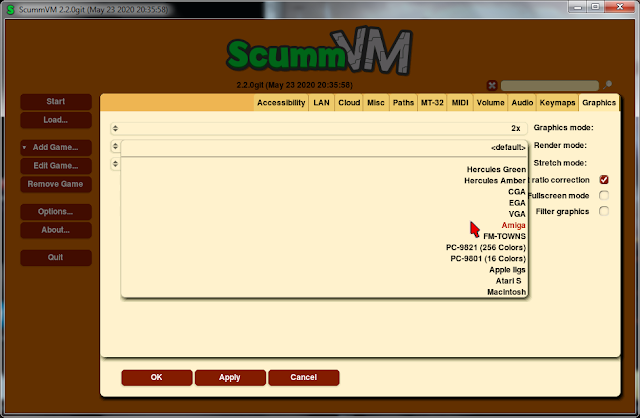
Task: Click the Quit button
Action: pos(56,258)
